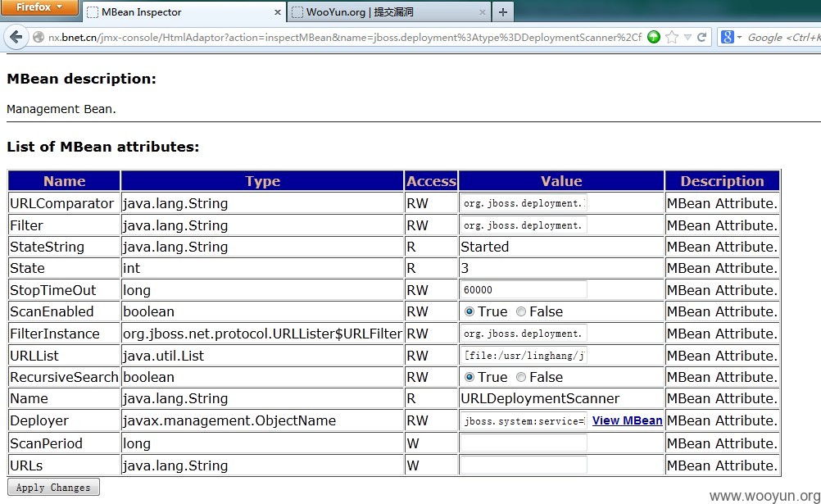Select the URLComparator attribute name
The height and width of the screenshot is (504, 821).
61,203
